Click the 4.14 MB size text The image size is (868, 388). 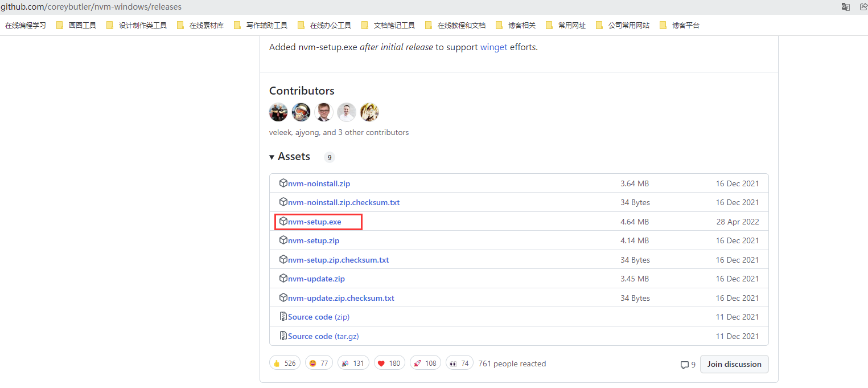[635, 240]
